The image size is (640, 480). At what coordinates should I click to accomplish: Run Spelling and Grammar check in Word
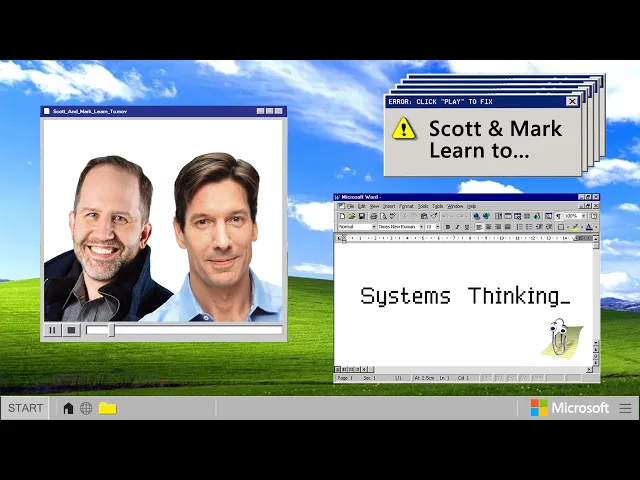[x=393, y=216]
